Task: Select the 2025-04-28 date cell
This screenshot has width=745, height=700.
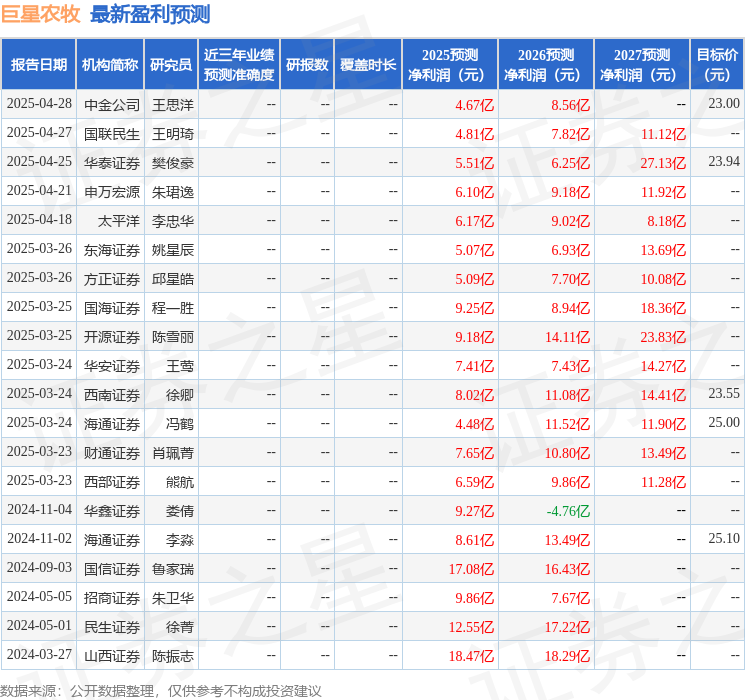Action: pos(39,104)
